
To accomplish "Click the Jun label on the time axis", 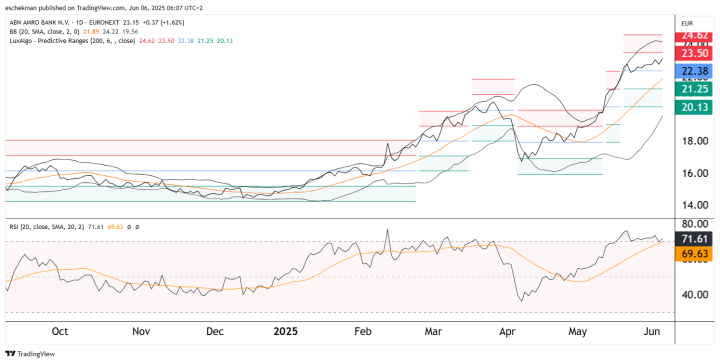I will point(653,331).
